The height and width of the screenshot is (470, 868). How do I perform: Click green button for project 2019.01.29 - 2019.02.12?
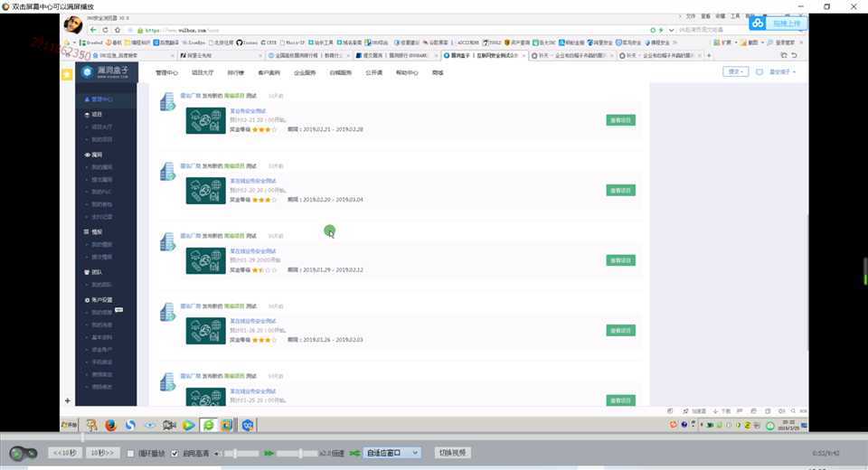[x=620, y=260]
